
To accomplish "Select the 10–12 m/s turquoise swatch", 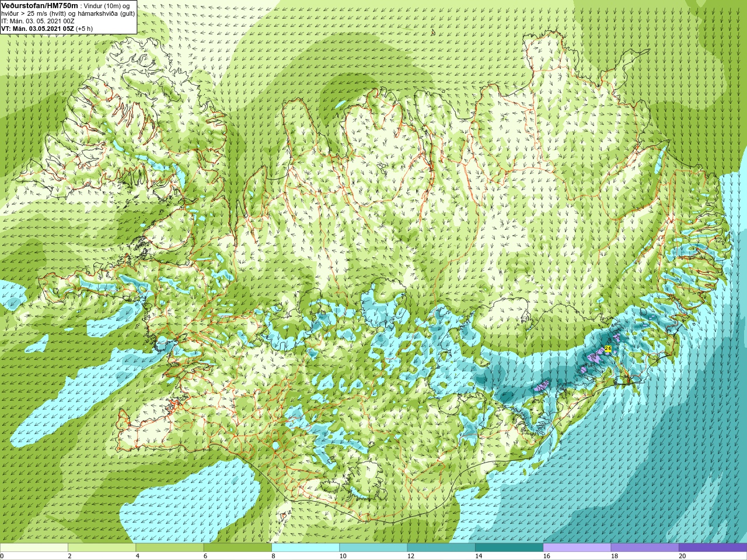I will point(373,548).
